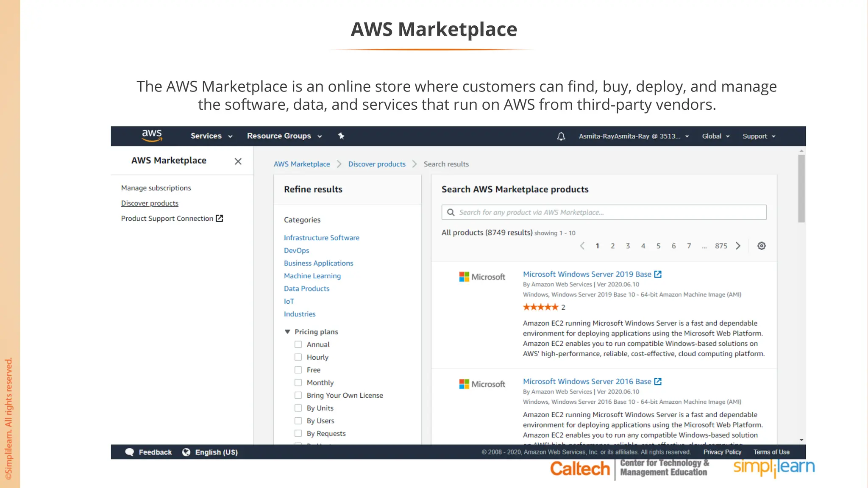Check the By Units filter

(x=298, y=408)
